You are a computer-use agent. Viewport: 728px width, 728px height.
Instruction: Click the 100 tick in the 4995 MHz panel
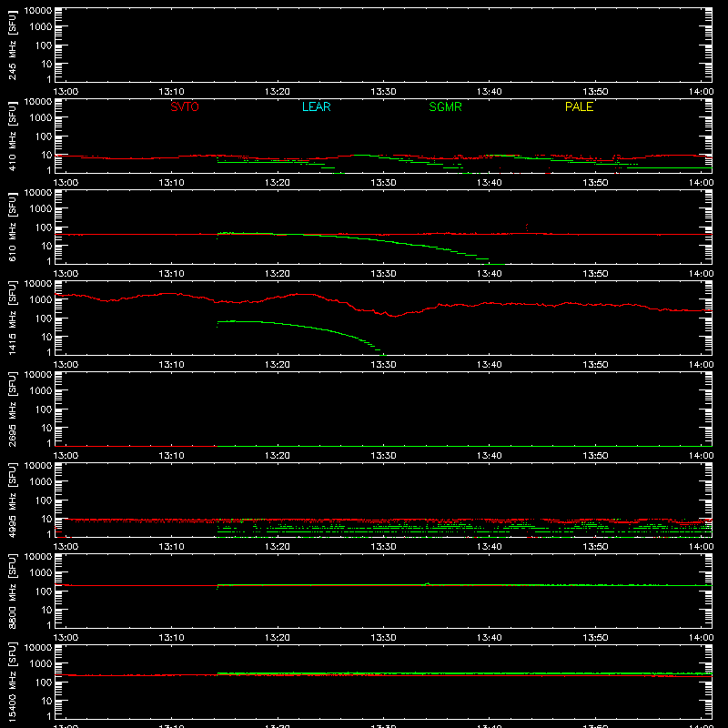click(44, 500)
